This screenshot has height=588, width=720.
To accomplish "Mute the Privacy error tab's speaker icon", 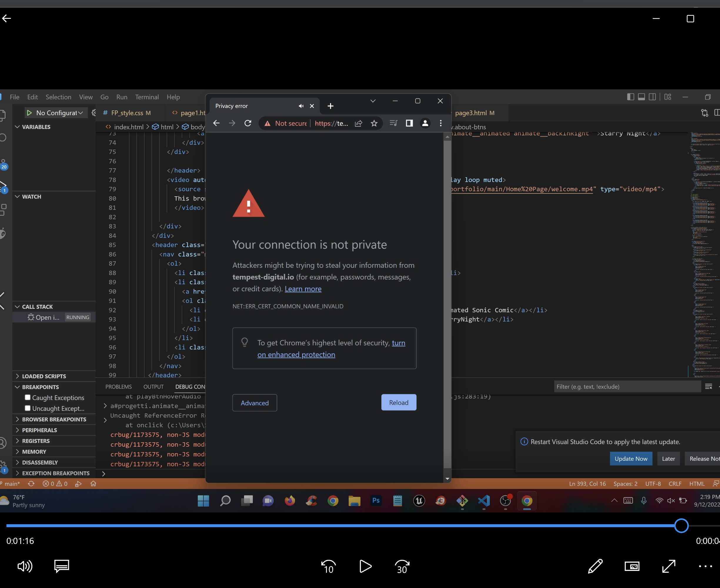I will (x=301, y=106).
